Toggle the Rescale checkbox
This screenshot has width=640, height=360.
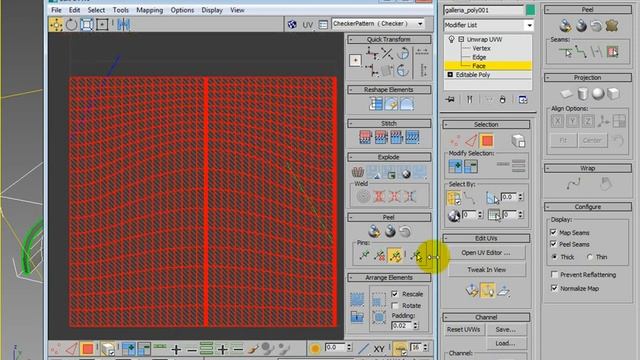(395, 294)
